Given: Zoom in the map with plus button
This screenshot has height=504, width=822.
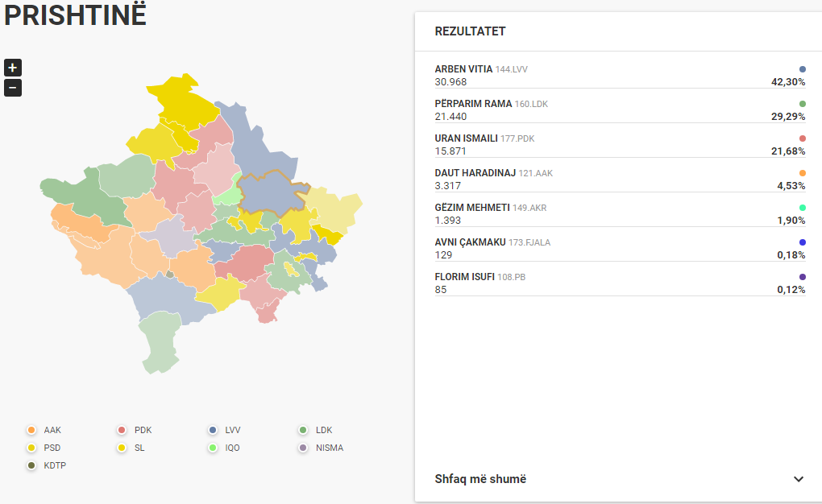Looking at the screenshot, I should [13, 68].
